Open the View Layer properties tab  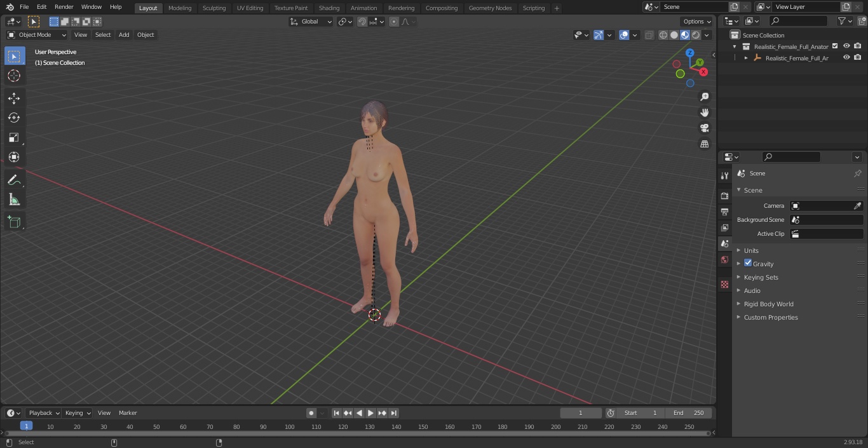(x=724, y=227)
